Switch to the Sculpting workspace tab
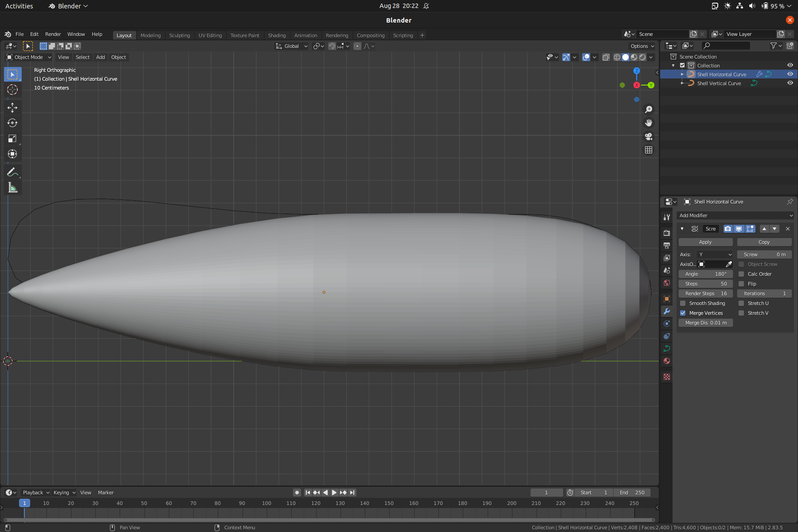Image resolution: width=798 pixels, height=532 pixels. [180, 35]
